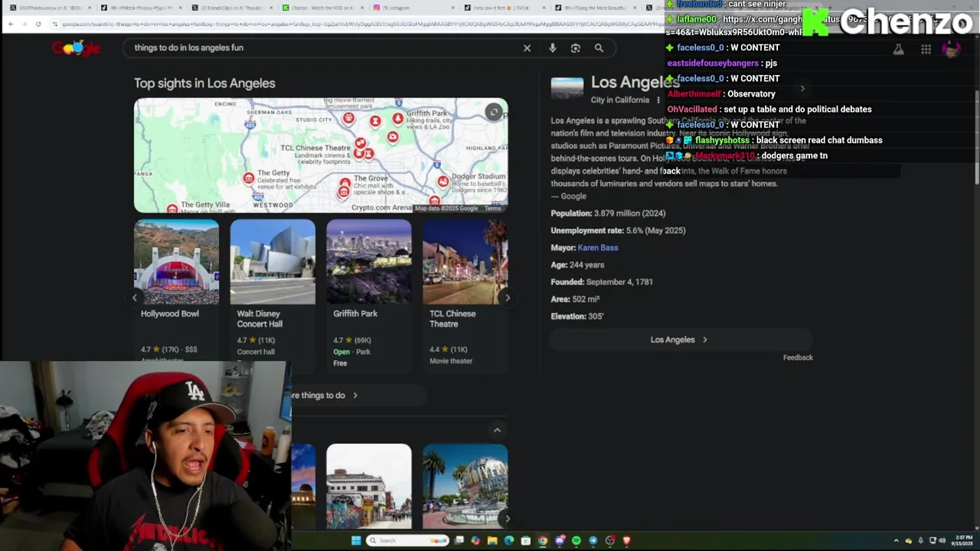Show hidden system tray icons
The image size is (980, 551).
pos(896,540)
